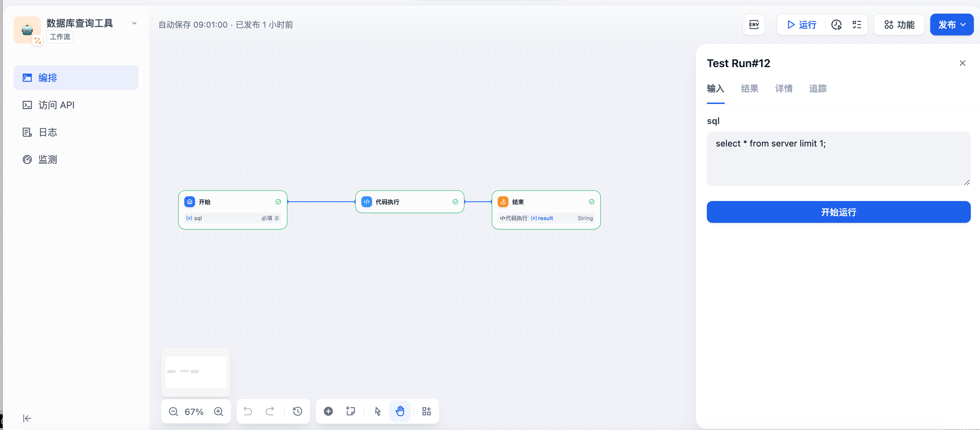The width and height of the screenshot is (980, 430).
Task: Open the checklist icon beside run history
Action: [x=857, y=25]
